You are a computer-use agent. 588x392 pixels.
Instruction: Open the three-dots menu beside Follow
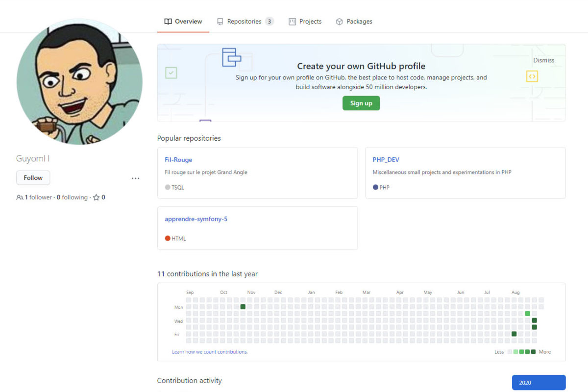136,178
